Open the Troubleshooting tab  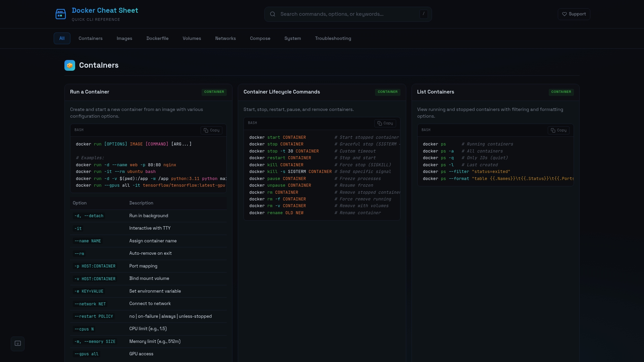point(333,39)
